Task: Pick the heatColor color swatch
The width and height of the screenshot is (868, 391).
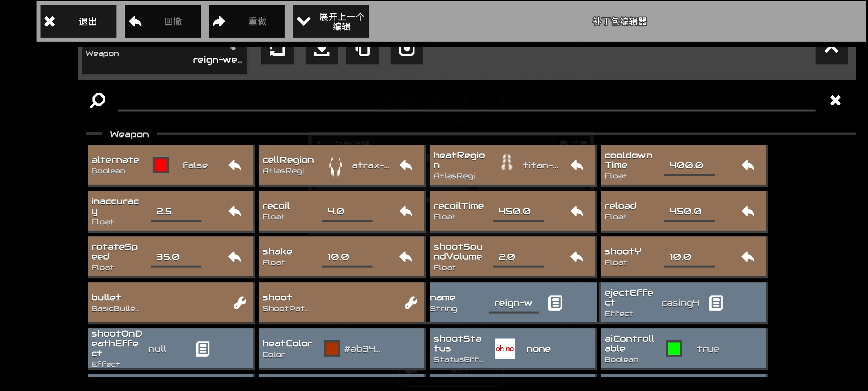Action: pyautogui.click(x=332, y=349)
